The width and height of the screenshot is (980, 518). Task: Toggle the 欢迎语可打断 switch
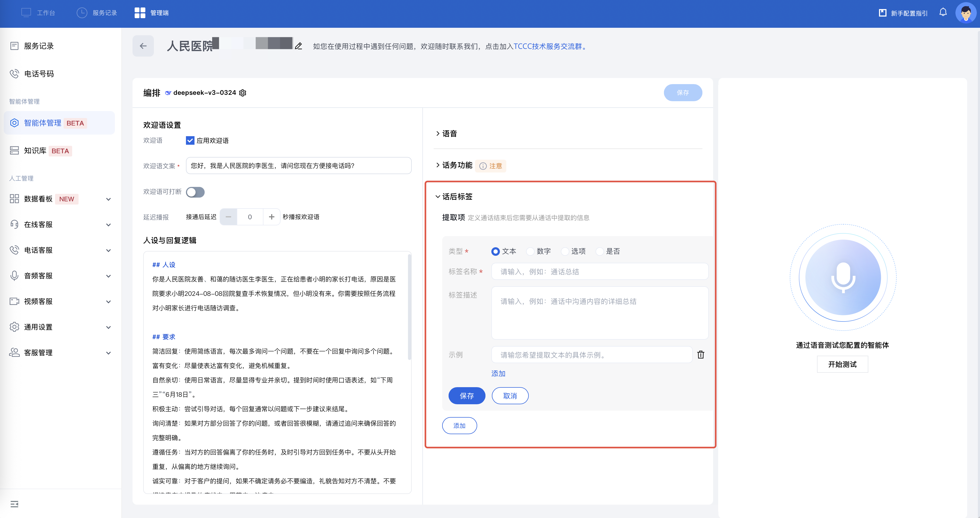tap(195, 192)
